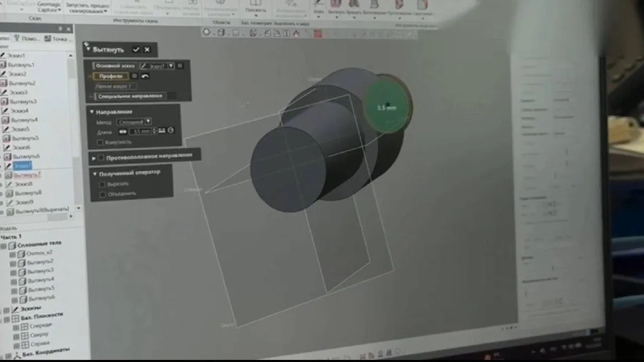Collapse the Направление section
The width and height of the screenshot is (644, 362).
91,111
